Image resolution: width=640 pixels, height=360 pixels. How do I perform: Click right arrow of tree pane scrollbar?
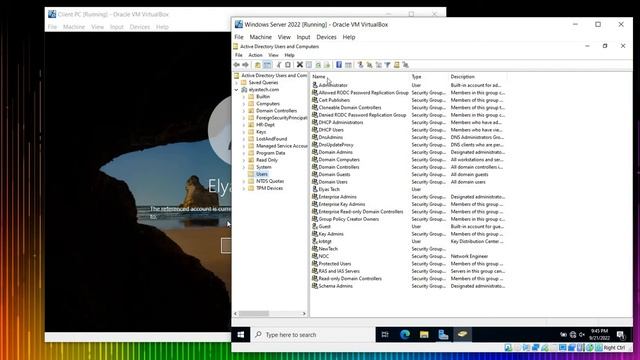coord(304,313)
